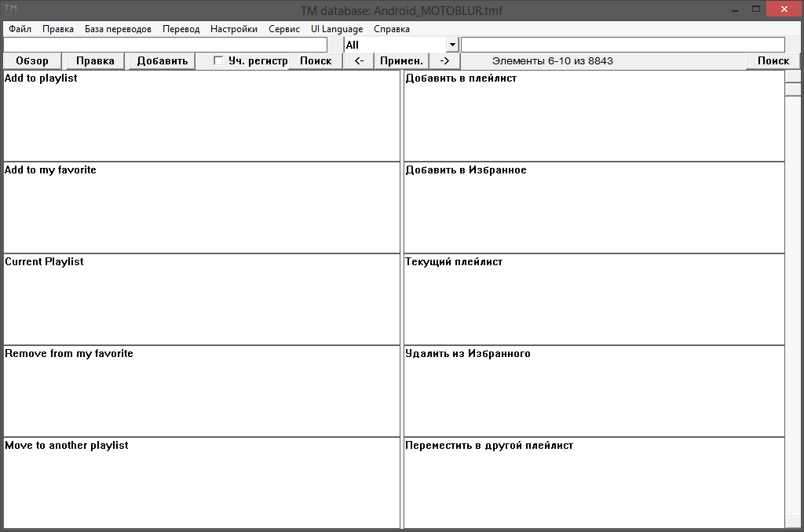Viewport: 804px width, 532px height.
Task: Select the 'Move to another playlist' cell
Action: [x=202, y=483]
